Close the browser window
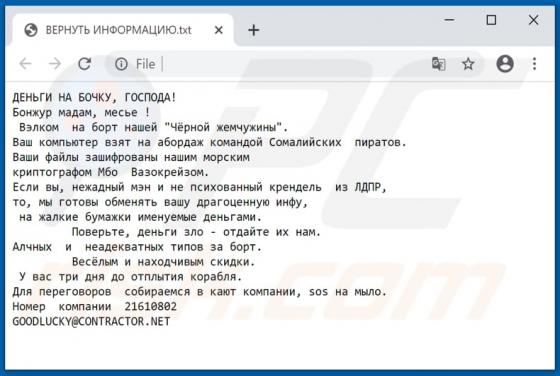 [534, 20]
